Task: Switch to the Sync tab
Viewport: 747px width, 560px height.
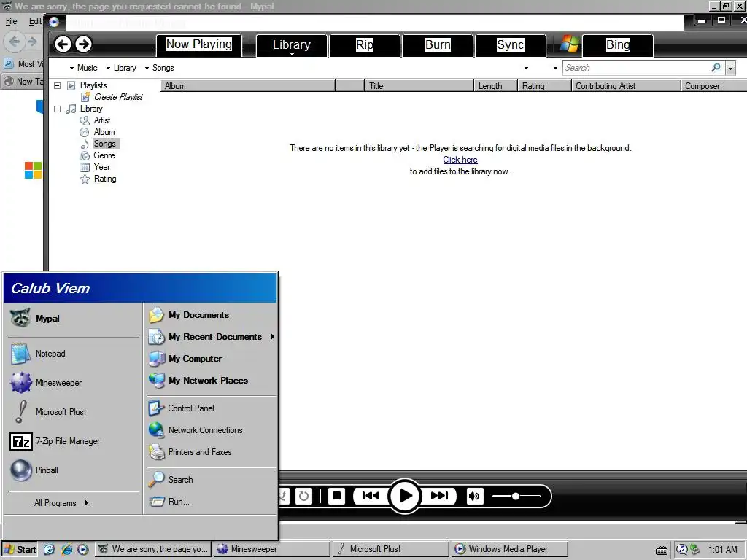Action: (510, 44)
